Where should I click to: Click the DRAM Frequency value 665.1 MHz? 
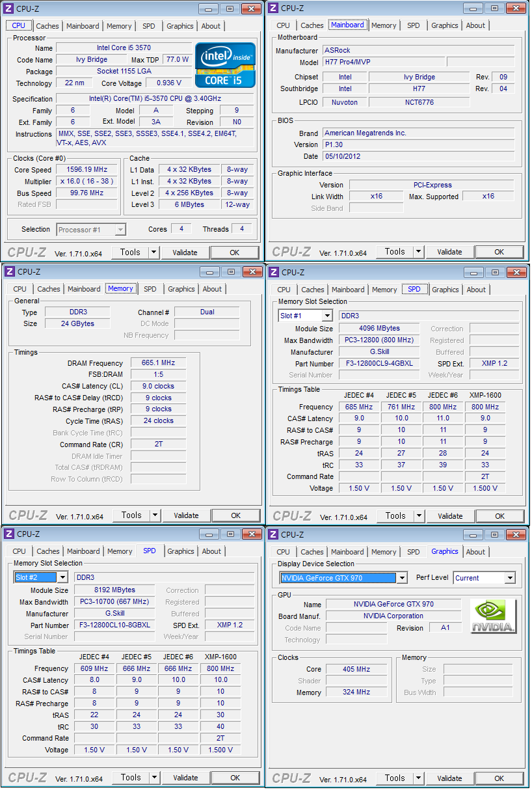(x=158, y=363)
